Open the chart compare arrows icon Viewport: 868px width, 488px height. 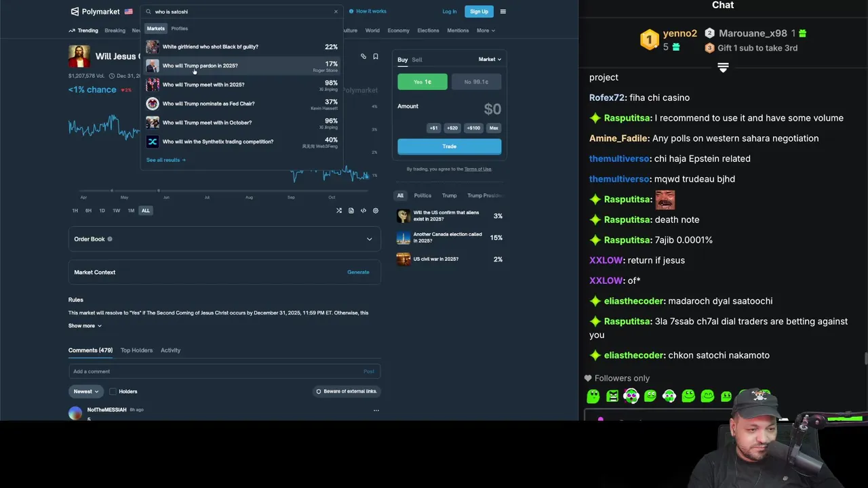339,211
